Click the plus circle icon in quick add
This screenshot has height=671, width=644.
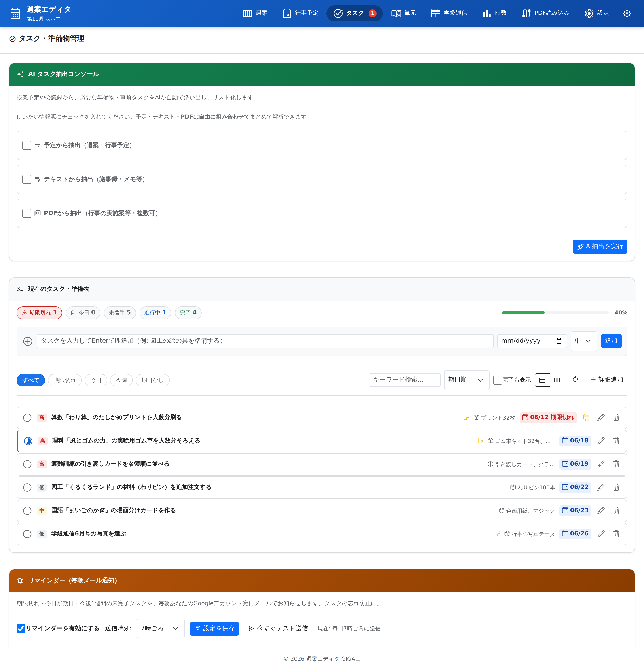pos(28,341)
